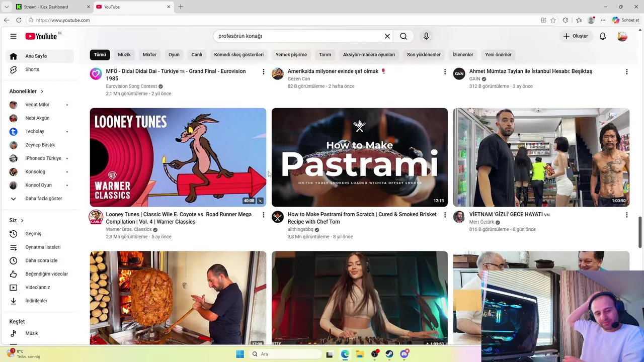Viewport: 644px width, 362px height.
Task: Select Komedi skeç gösterileri chip
Action: (239, 55)
